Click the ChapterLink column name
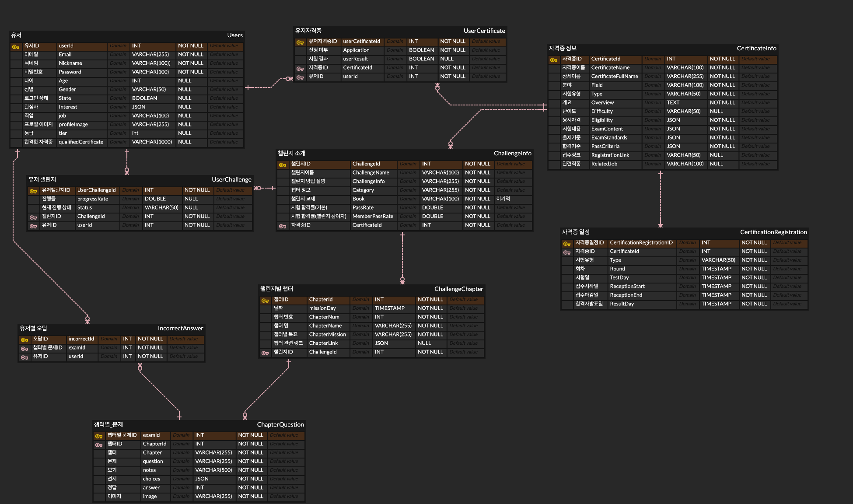853x504 pixels. (x=323, y=343)
